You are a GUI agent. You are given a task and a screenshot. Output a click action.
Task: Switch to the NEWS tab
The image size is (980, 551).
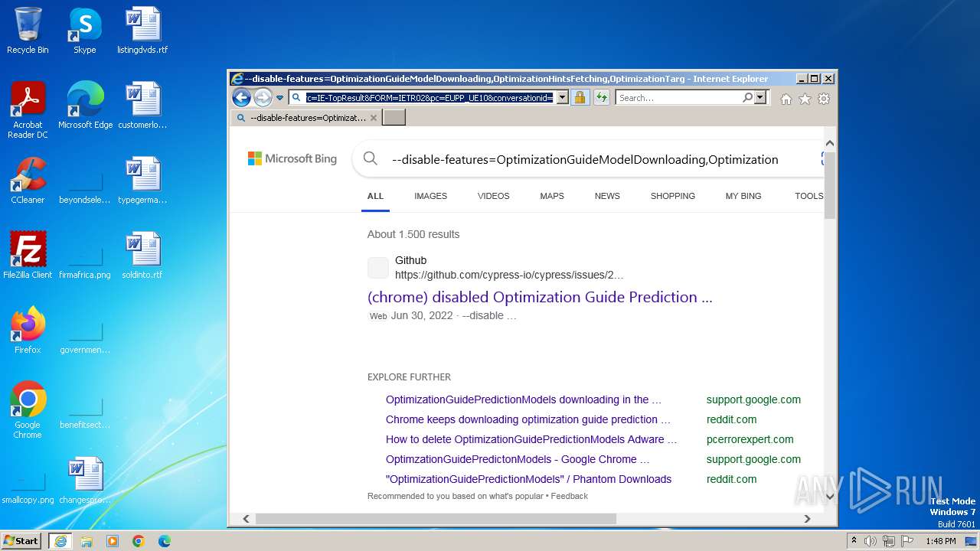(x=607, y=196)
